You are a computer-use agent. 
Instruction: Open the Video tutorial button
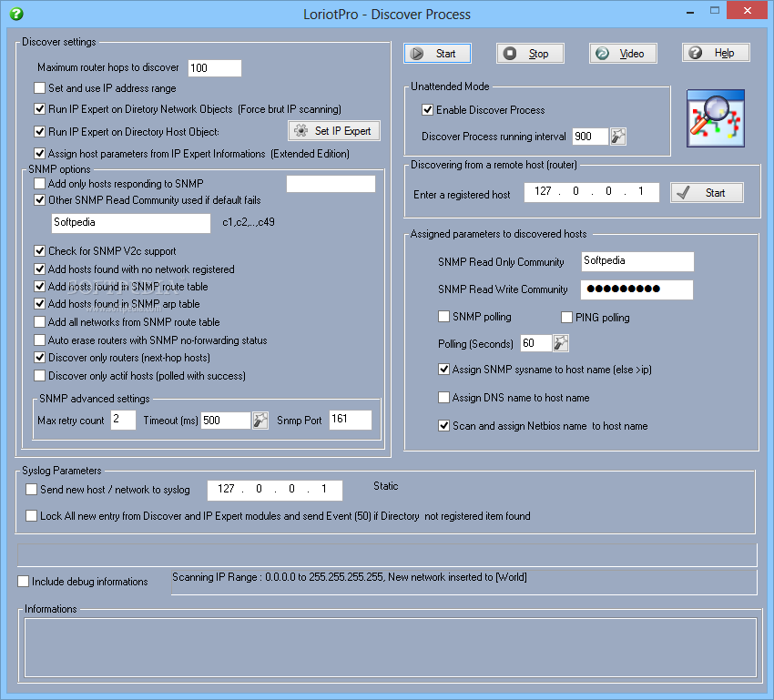point(623,54)
